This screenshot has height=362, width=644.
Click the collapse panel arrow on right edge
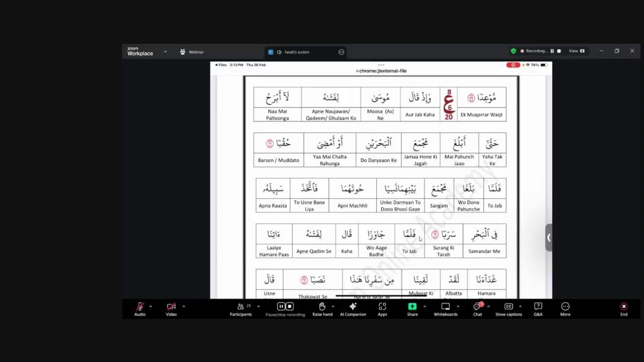click(548, 237)
